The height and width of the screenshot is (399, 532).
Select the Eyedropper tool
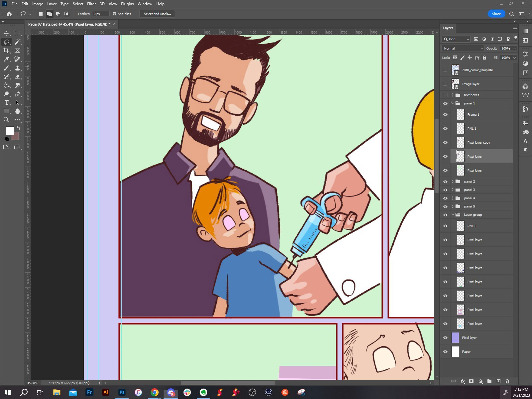click(6, 59)
